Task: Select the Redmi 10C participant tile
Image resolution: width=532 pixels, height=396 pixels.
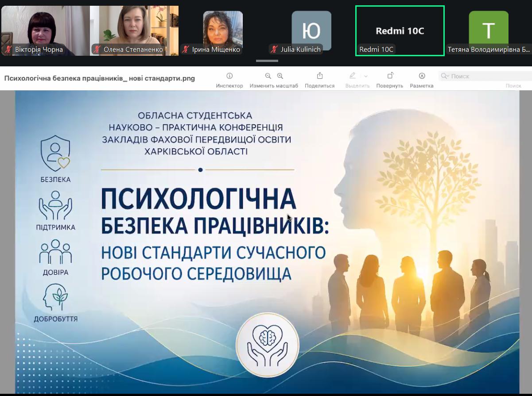Action: pos(400,31)
